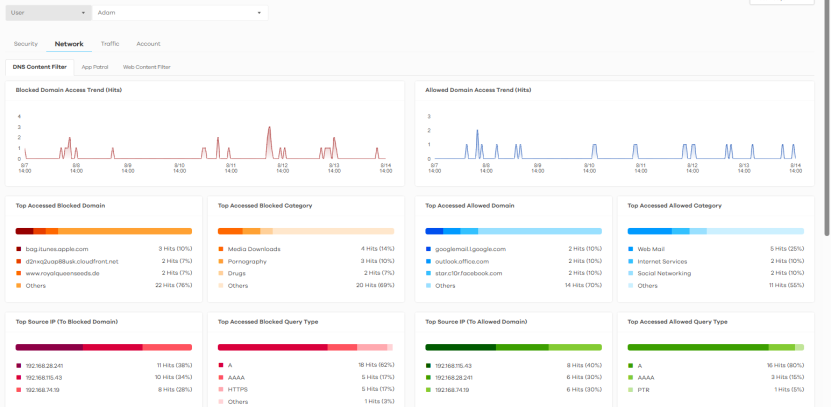
Task: Open the Web Content Filter sub-tab
Action: 146,67
